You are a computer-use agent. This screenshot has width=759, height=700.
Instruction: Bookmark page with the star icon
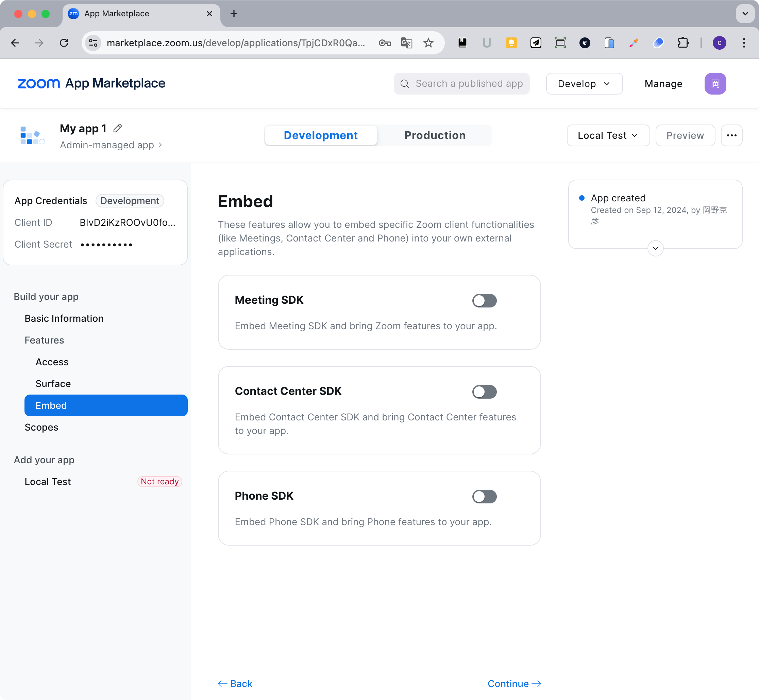tap(428, 43)
